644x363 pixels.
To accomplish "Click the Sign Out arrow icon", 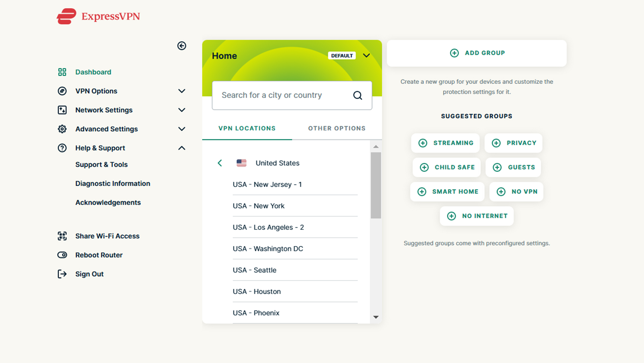I will click(62, 274).
